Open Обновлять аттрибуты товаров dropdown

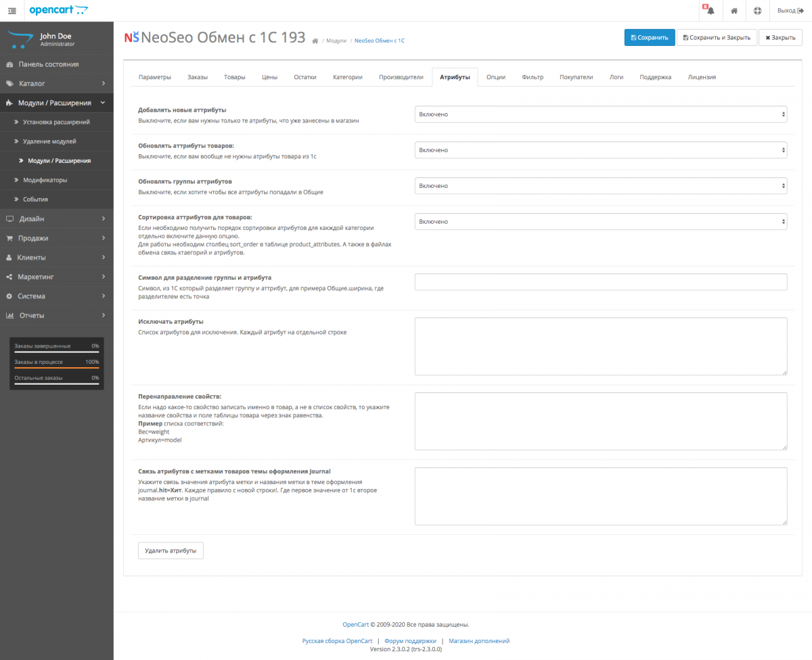click(601, 150)
